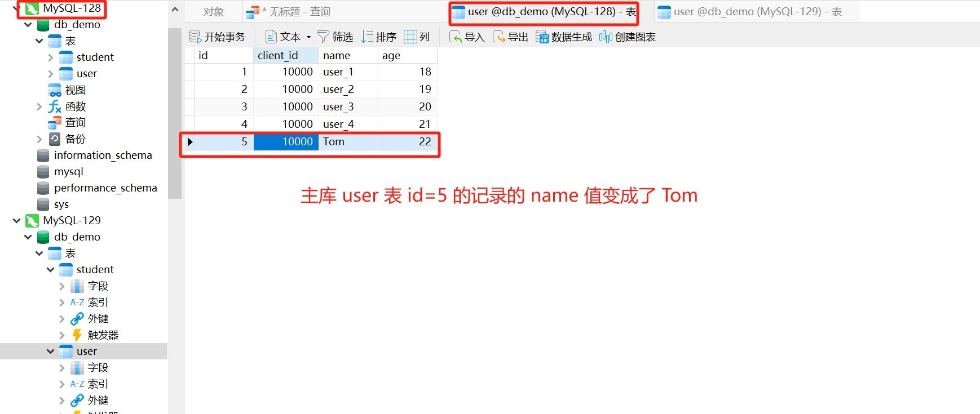
Task: Switch to user @db_demo (MySQL-128) tab
Action: coord(544,12)
